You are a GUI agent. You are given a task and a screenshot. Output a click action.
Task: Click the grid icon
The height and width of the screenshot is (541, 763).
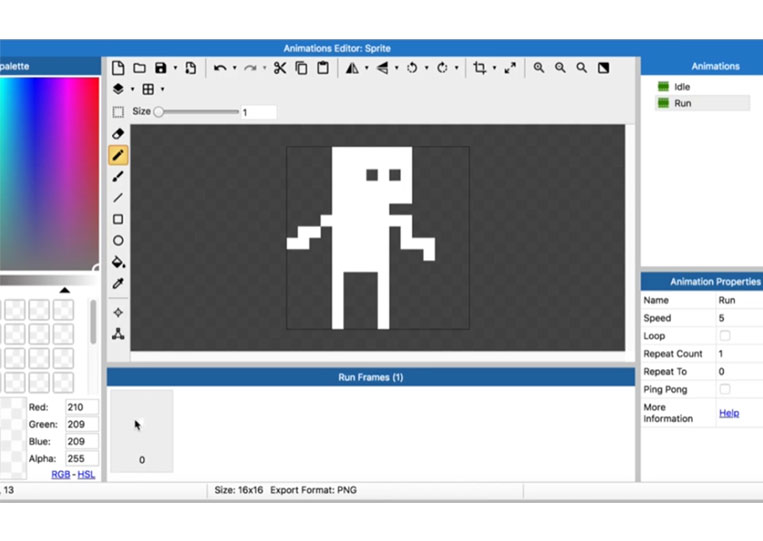click(x=148, y=89)
